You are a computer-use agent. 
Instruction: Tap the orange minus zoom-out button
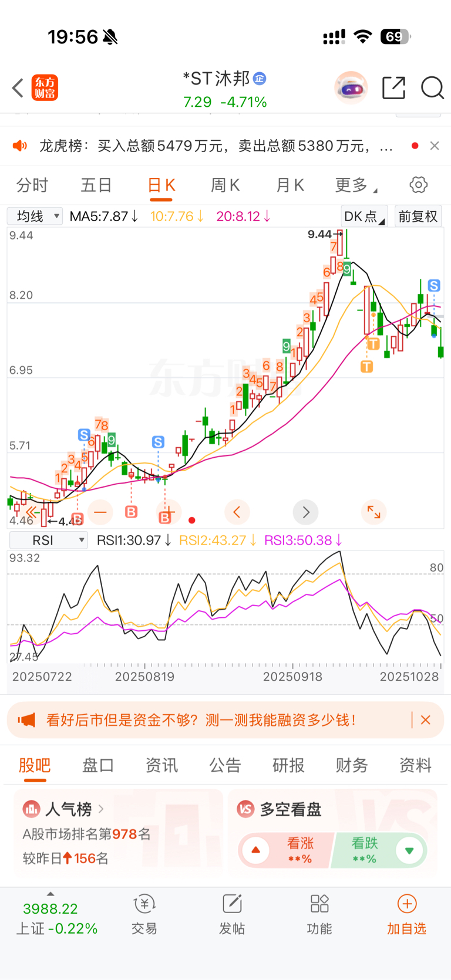(x=100, y=512)
